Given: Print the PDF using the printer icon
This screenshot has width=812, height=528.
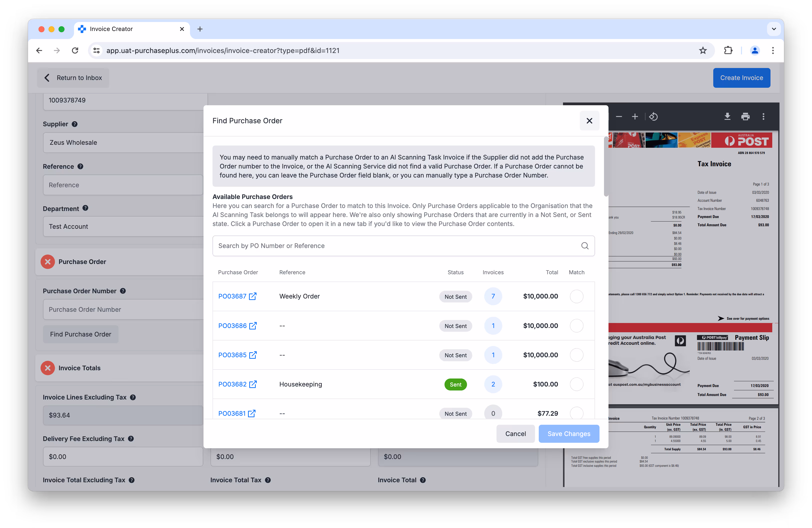Looking at the screenshot, I should [x=745, y=117].
